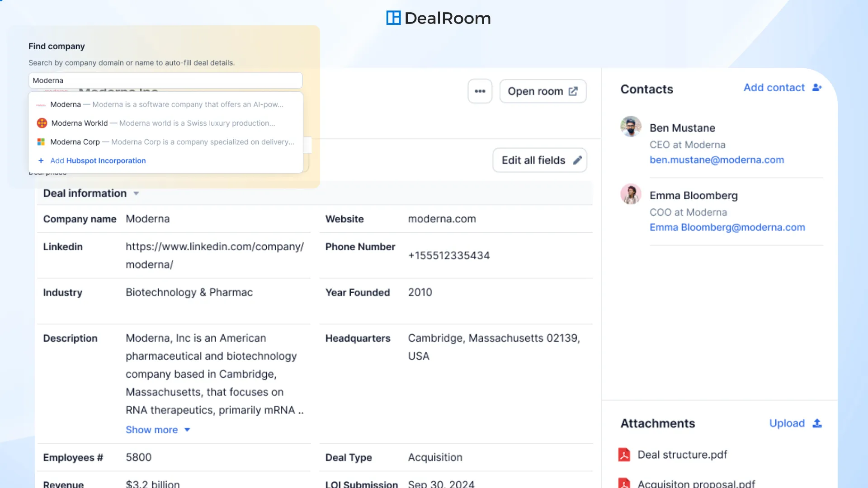Image resolution: width=868 pixels, height=488 pixels.
Task: Click the Find company search field
Action: (x=165, y=80)
